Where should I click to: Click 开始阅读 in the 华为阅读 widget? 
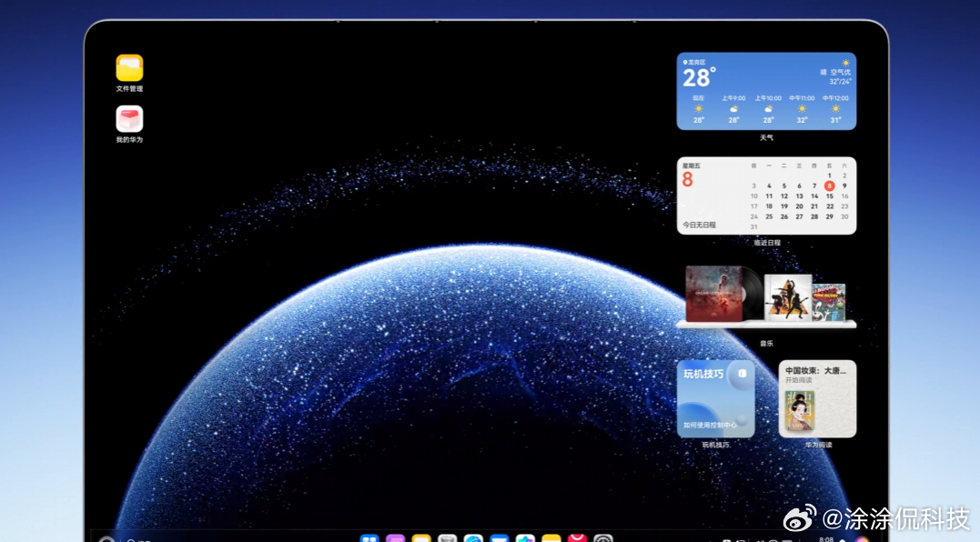[799, 379]
